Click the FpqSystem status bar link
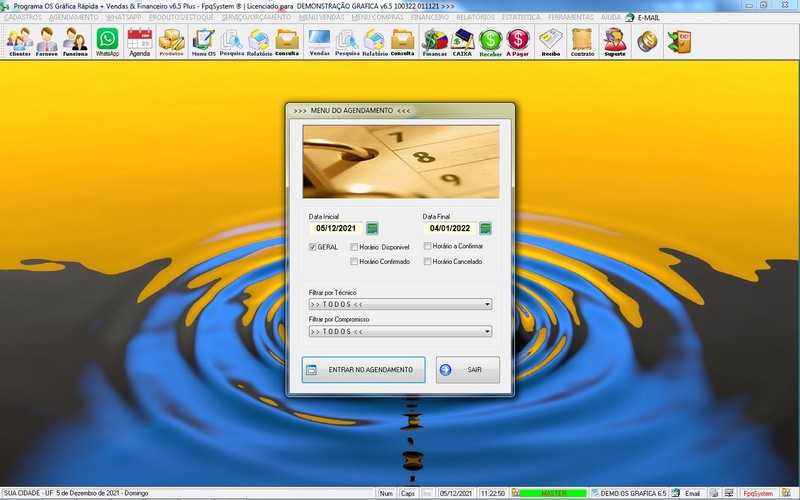800x500 pixels. click(x=758, y=493)
